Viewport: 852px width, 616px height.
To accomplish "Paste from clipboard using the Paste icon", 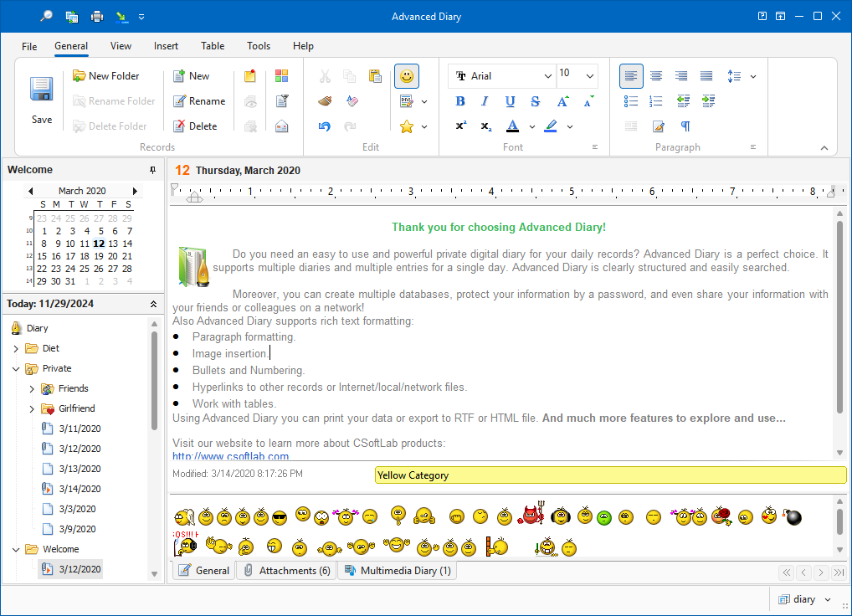I will (x=375, y=76).
